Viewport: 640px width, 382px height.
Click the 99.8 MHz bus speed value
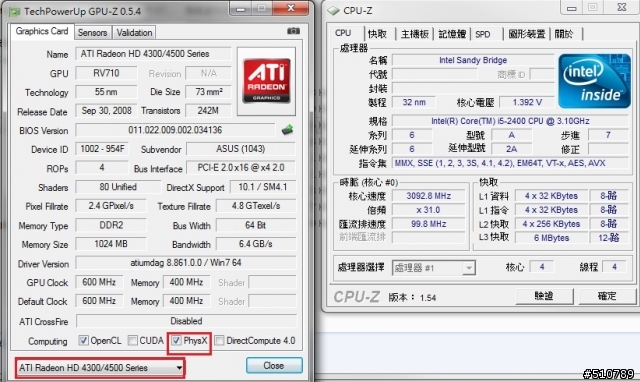tap(429, 224)
